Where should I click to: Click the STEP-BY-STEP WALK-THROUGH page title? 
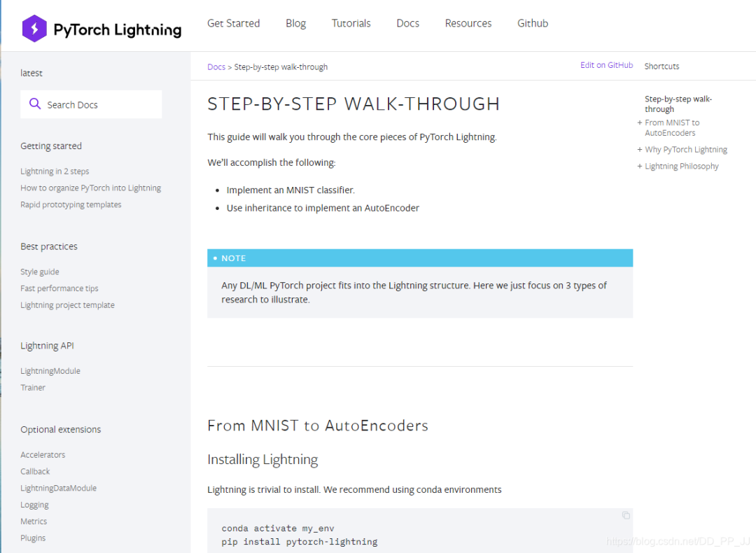(353, 104)
